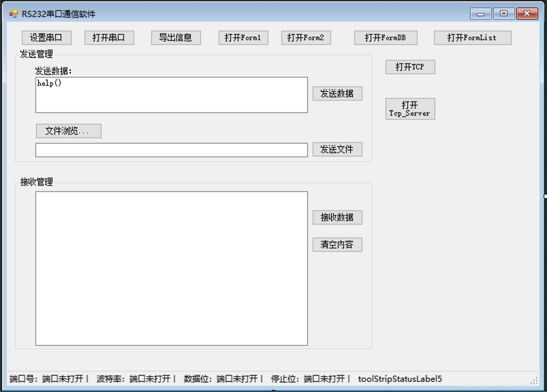Select the 端口号 status bar label
This screenshot has height=392, width=547.
click(x=48, y=379)
